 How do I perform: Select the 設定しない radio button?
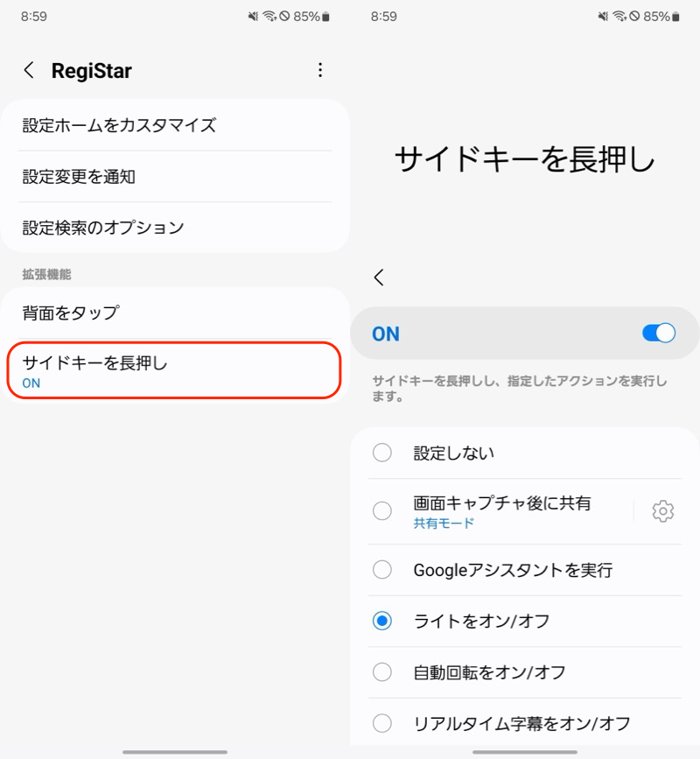(382, 453)
